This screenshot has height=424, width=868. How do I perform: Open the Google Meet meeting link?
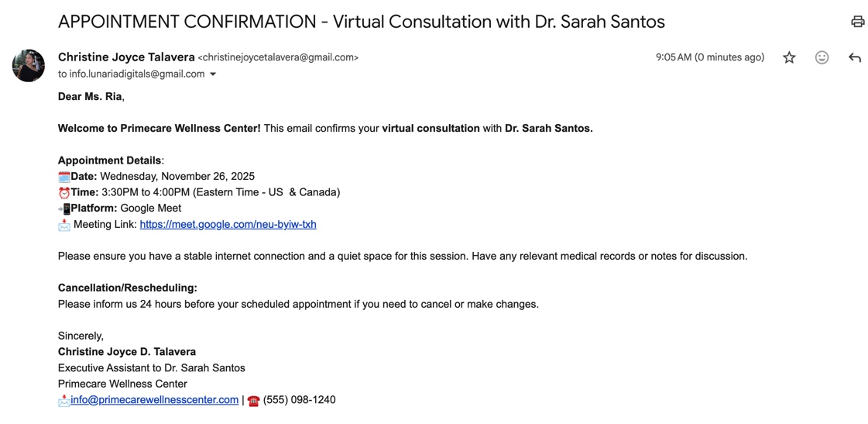(x=228, y=224)
